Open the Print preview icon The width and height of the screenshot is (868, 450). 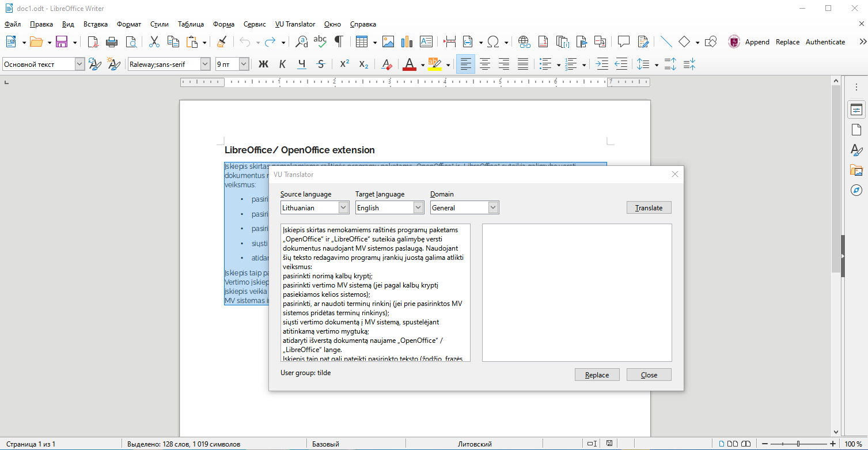(x=131, y=41)
